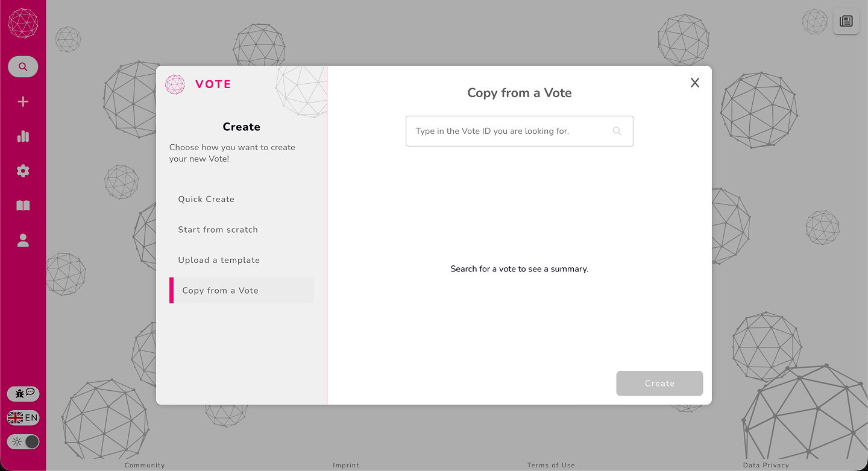Image resolution: width=868 pixels, height=471 pixels.
Task: Open the book documentation icon
Action: (x=23, y=206)
